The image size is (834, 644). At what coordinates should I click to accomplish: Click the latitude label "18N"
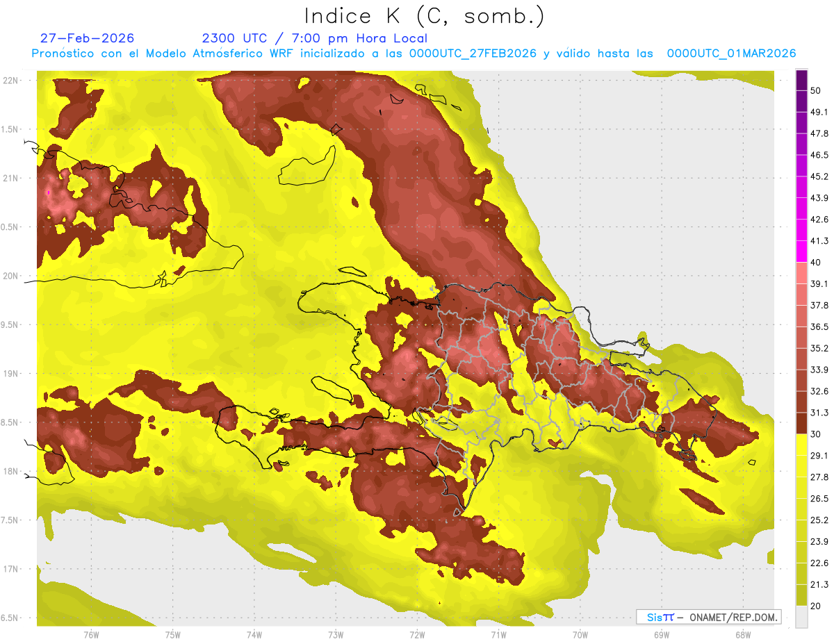[x=10, y=472]
